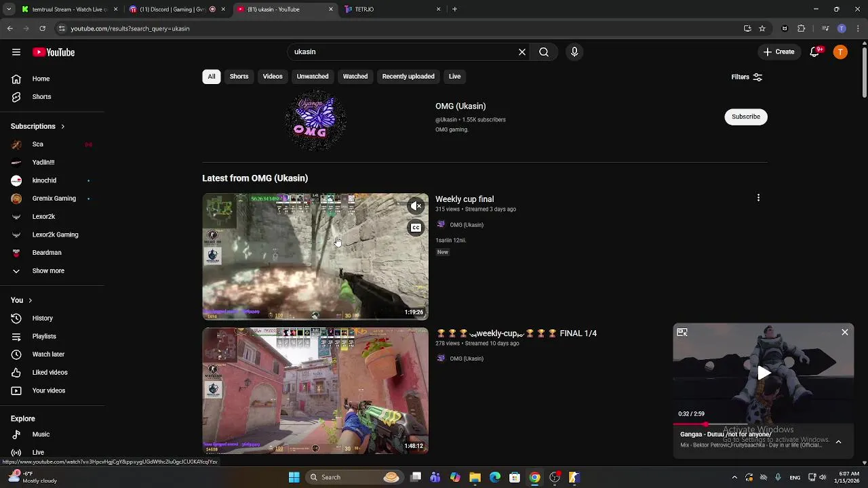The width and height of the screenshot is (868, 488).
Task: Open Chrome tab search dropdown
Action: [x=9, y=9]
